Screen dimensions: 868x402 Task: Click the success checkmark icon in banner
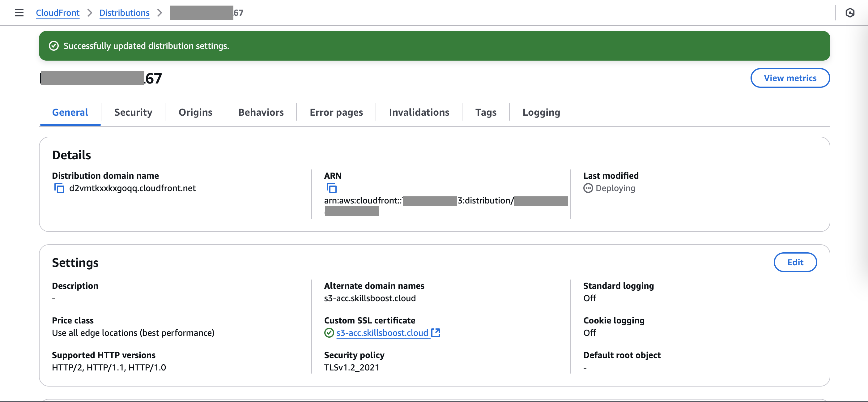coord(54,46)
